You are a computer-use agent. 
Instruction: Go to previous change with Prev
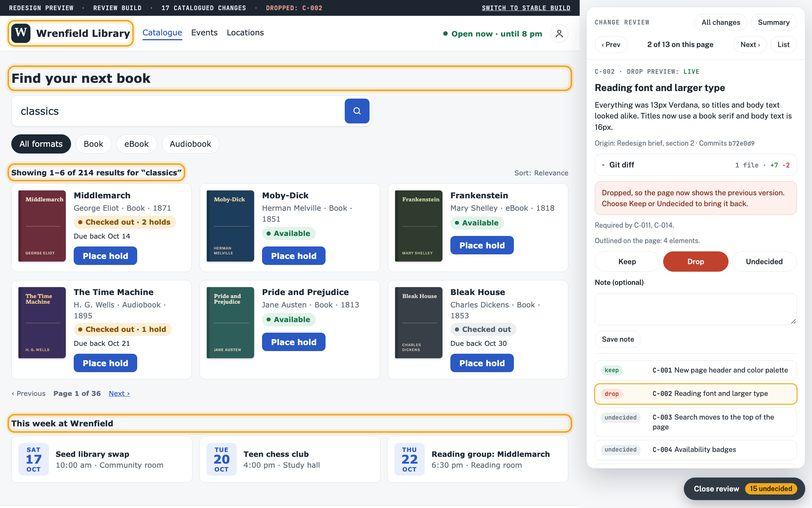[x=611, y=44]
